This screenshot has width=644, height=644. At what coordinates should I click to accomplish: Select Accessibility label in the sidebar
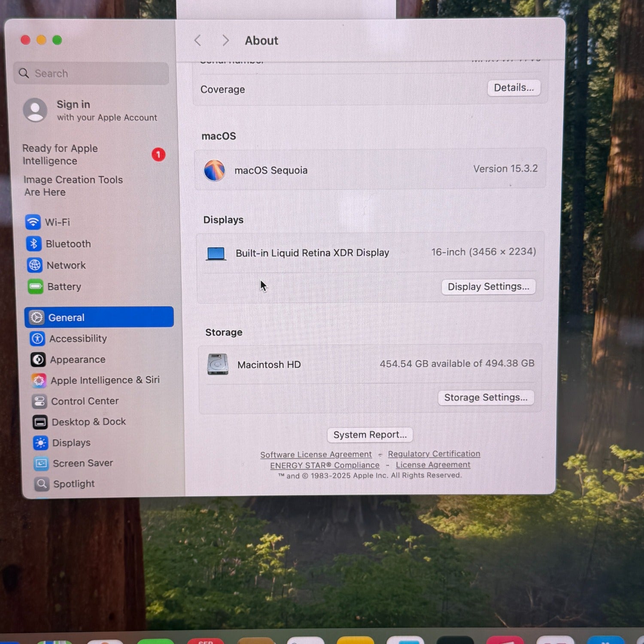pyautogui.click(x=78, y=339)
